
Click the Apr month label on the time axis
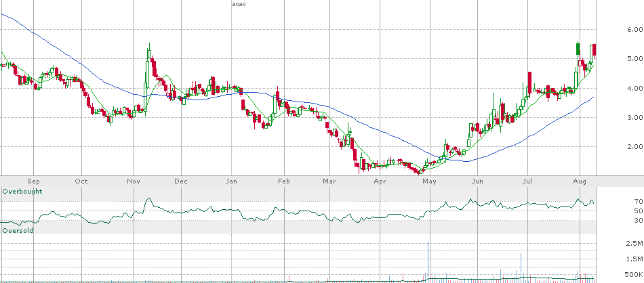pyautogui.click(x=380, y=181)
